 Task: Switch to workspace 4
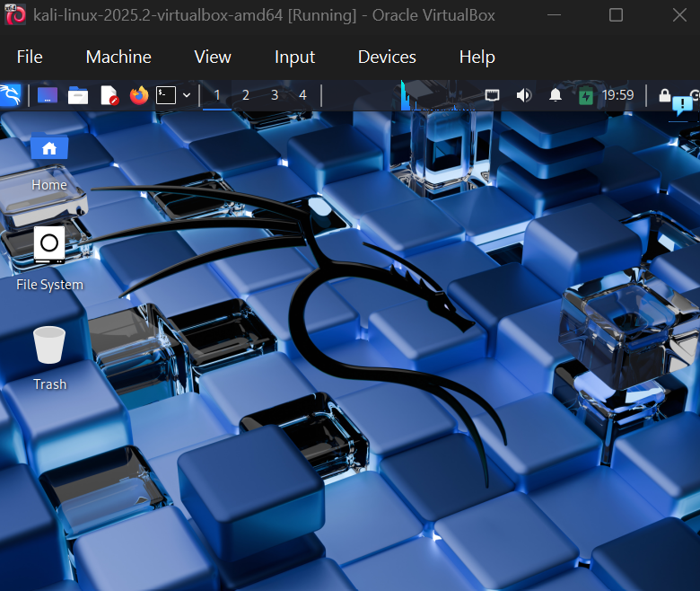(302, 95)
